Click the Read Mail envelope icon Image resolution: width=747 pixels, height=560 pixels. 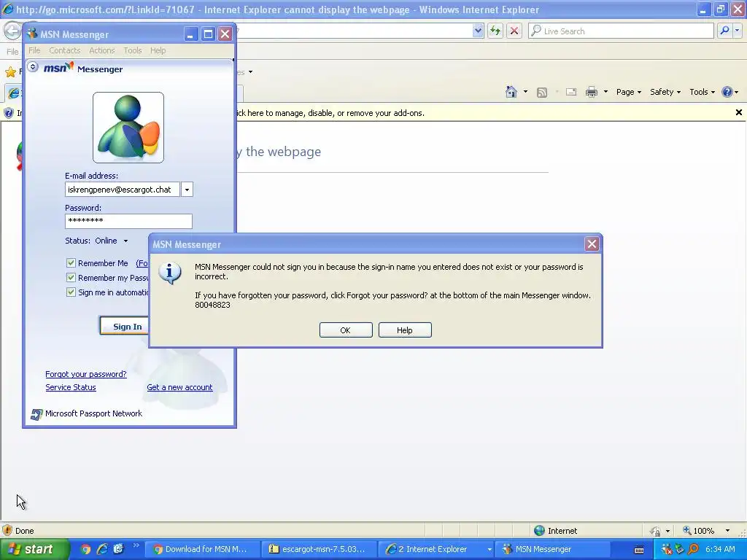pos(571,92)
